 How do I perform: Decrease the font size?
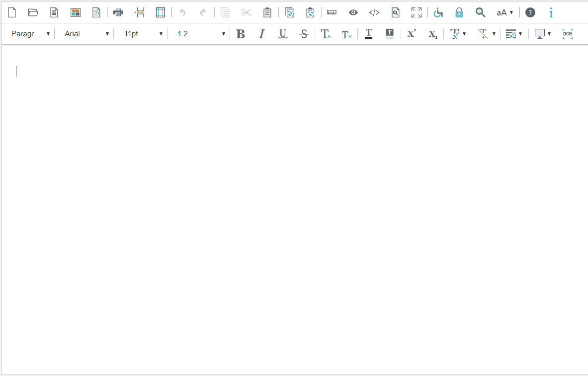(x=347, y=34)
